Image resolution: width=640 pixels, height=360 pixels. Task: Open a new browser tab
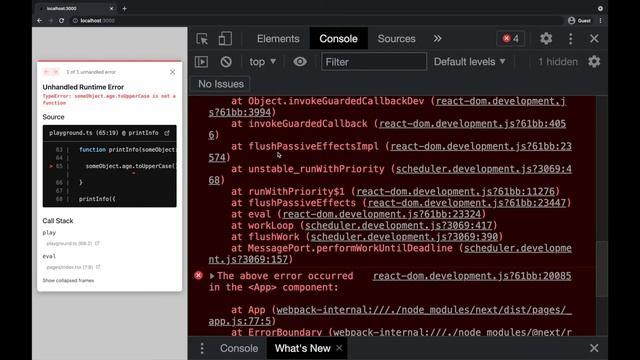(x=124, y=9)
